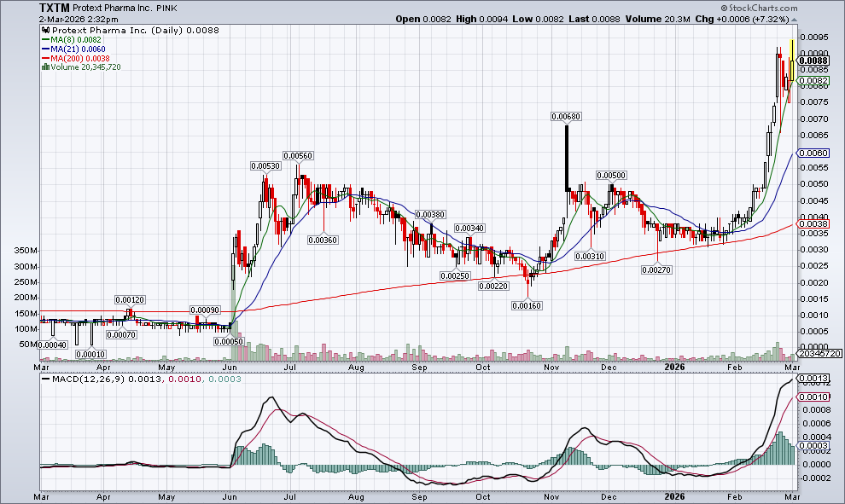The width and height of the screenshot is (845, 504).
Task: Click the 0.0025 price axis label
Action: [x=813, y=266]
